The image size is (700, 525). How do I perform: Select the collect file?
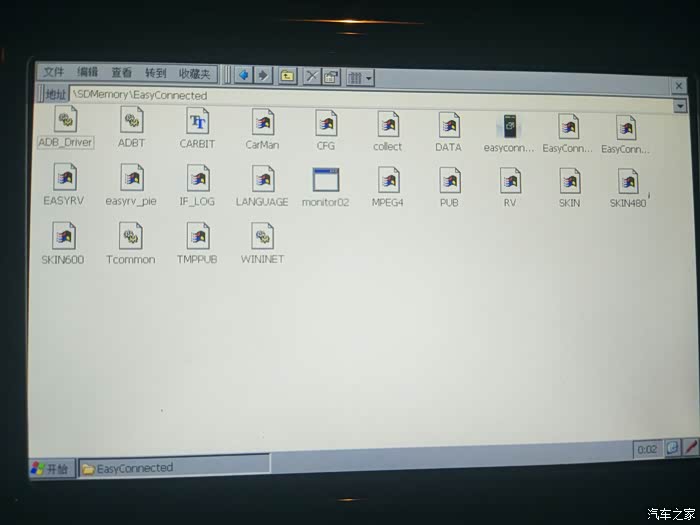(388, 131)
